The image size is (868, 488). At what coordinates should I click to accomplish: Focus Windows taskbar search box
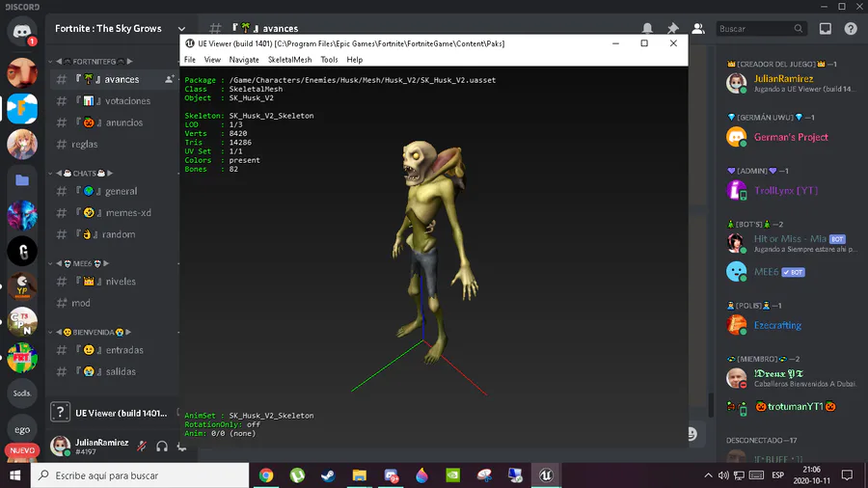pos(140,475)
